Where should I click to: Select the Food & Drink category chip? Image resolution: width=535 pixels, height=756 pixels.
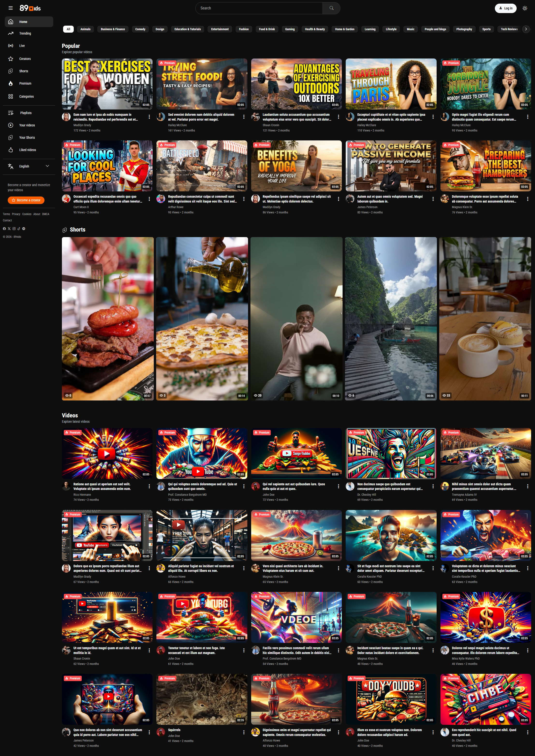click(266, 29)
